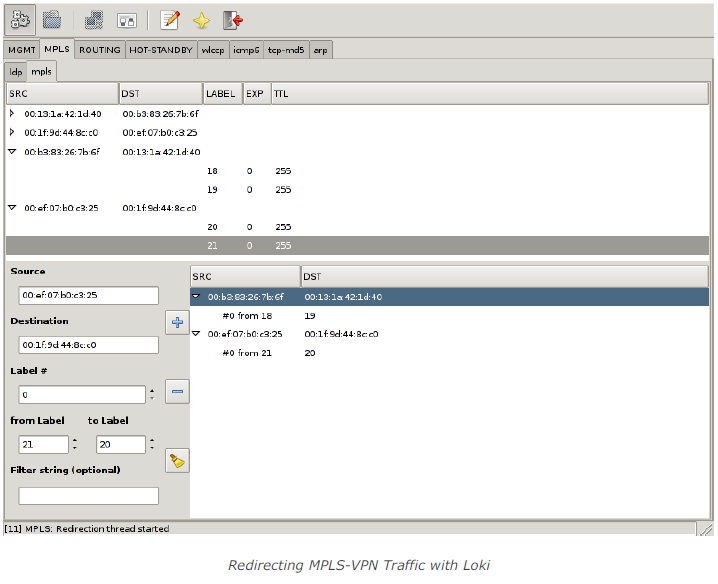Click the bridge configuration toolbar icon
The width and height of the screenshot is (718, 584).
point(127,21)
